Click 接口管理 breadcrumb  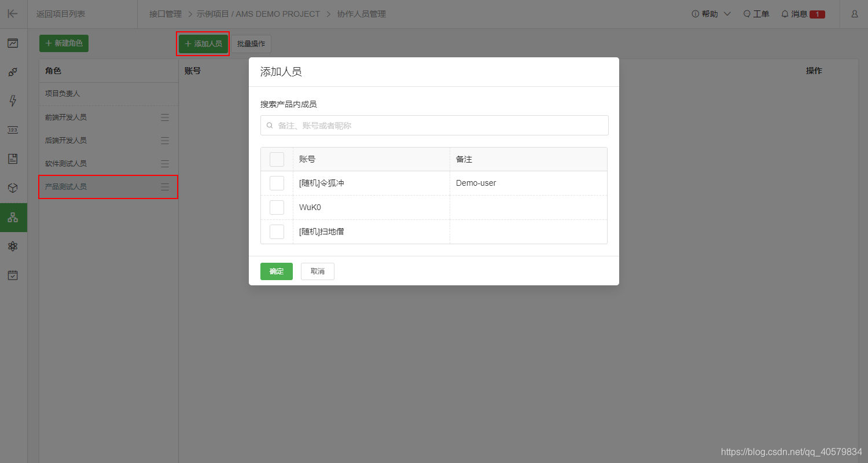(165, 14)
